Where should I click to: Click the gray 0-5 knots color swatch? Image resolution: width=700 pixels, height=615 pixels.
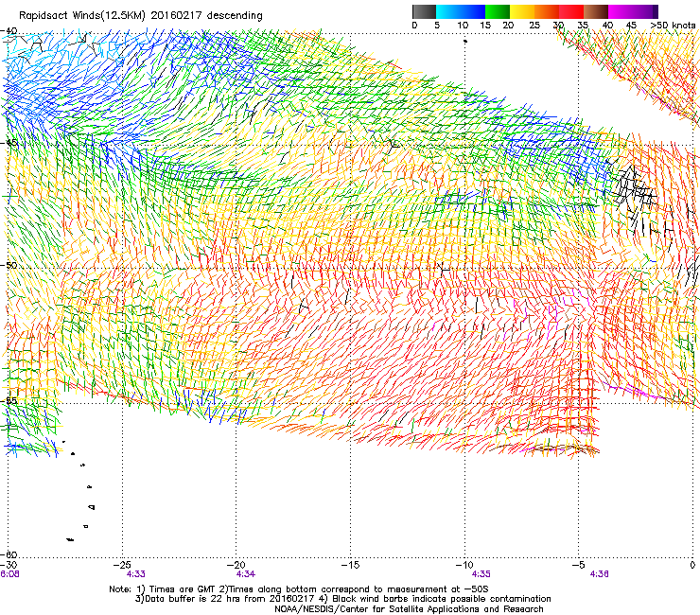pos(424,11)
